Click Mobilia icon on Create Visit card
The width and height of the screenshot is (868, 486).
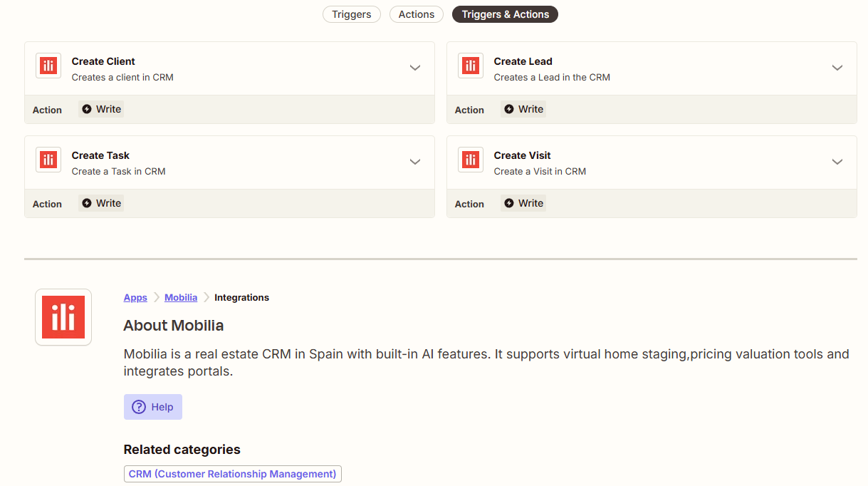click(x=471, y=160)
